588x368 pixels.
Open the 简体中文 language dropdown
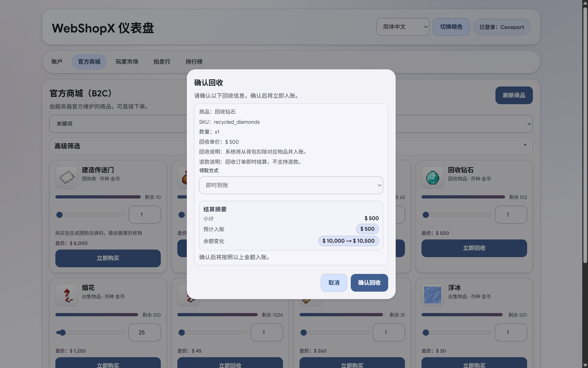pyautogui.click(x=403, y=27)
